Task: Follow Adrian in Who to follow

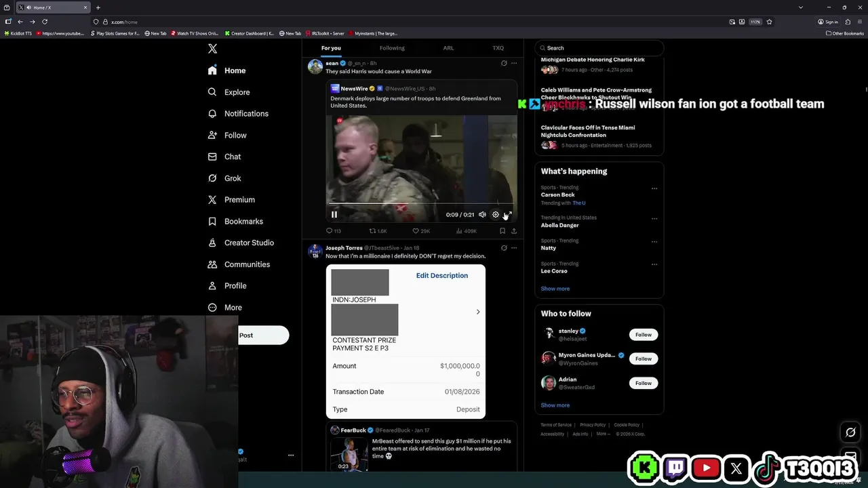Action: point(644,383)
